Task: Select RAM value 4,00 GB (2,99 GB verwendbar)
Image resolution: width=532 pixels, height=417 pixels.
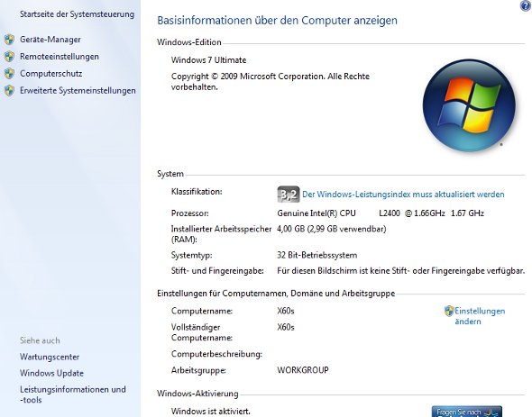Action: (x=332, y=229)
